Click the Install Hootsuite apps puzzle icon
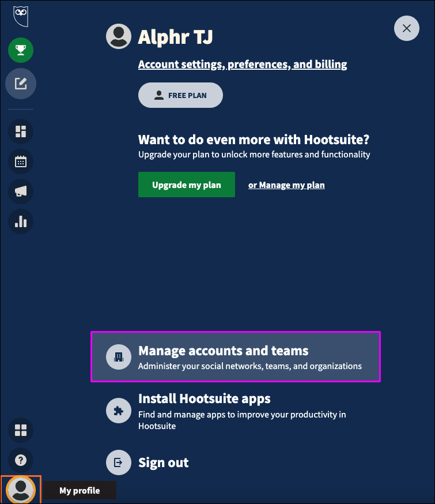The width and height of the screenshot is (435, 504). pos(119,411)
